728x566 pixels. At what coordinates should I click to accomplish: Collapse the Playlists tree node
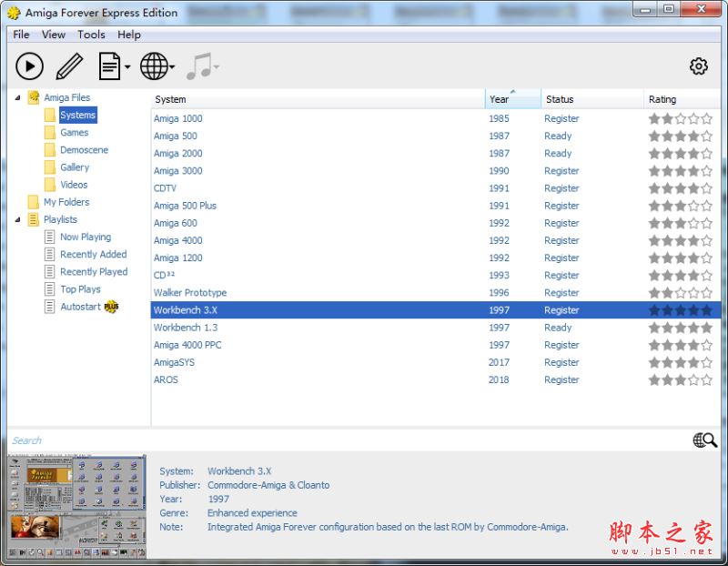[17, 219]
